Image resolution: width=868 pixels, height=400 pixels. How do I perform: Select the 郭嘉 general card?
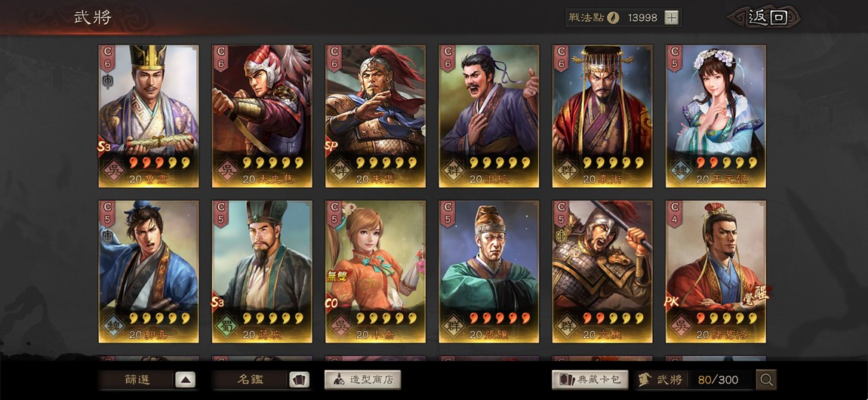click(x=149, y=272)
